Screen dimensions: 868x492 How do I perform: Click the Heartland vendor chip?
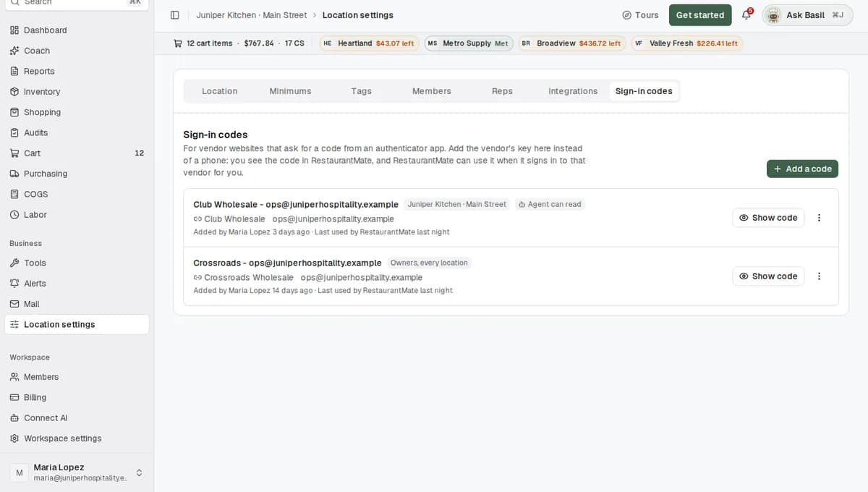pos(369,43)
